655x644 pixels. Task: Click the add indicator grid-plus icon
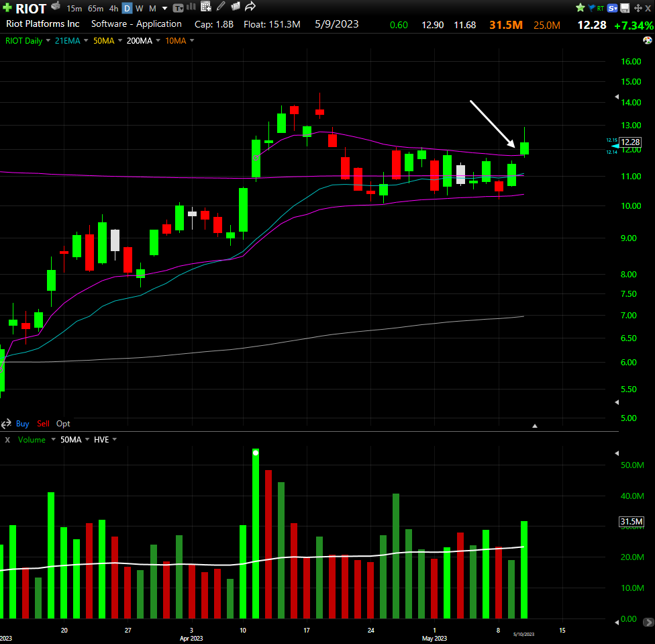point(206,6)
